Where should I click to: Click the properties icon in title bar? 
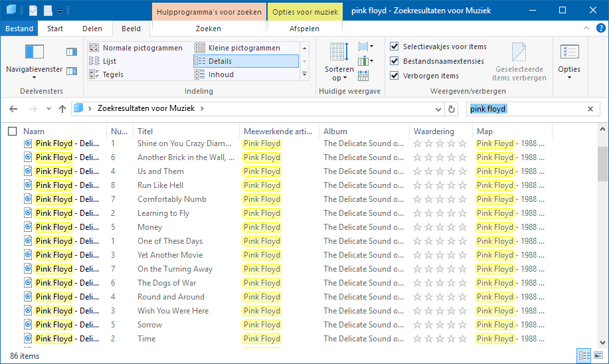(x=33, y=11)
